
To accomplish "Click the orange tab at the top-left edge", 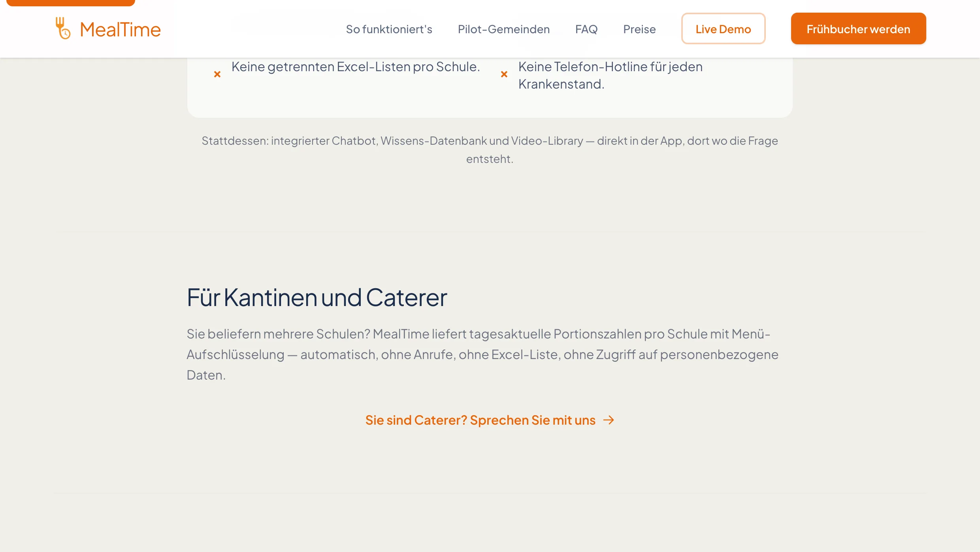I will tap(71, 3).
